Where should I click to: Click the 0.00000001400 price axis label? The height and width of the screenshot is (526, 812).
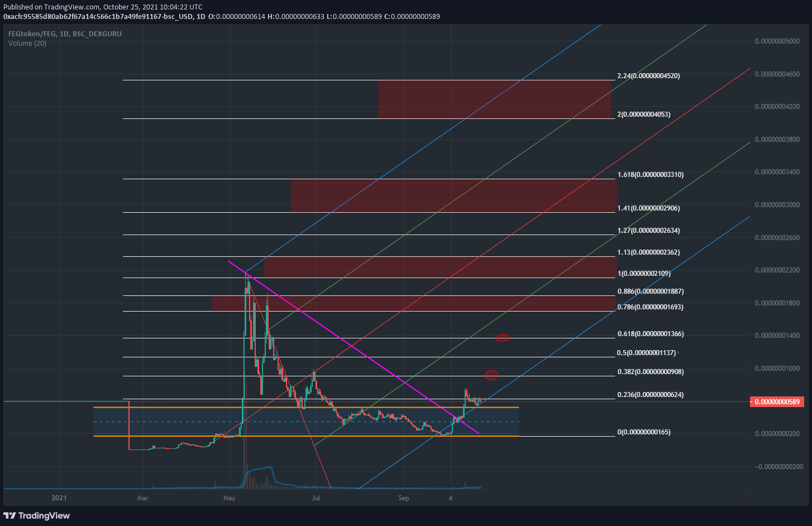pos(777,336)
